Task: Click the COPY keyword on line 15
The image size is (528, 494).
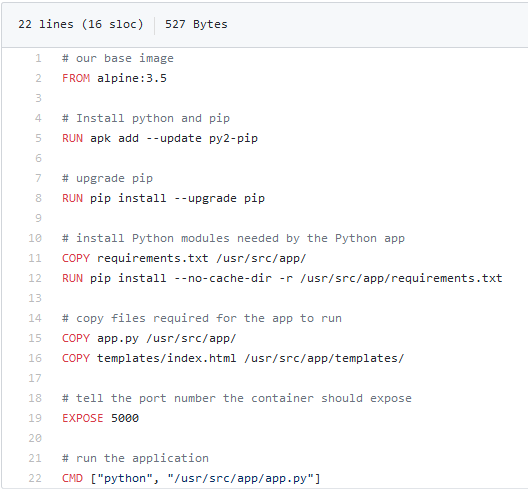Action: (x=76, y=338)
